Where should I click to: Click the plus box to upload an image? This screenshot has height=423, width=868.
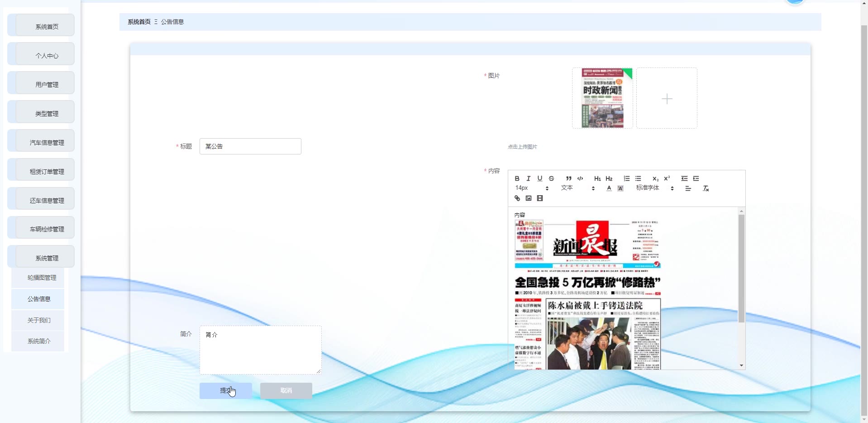[667, 98]
